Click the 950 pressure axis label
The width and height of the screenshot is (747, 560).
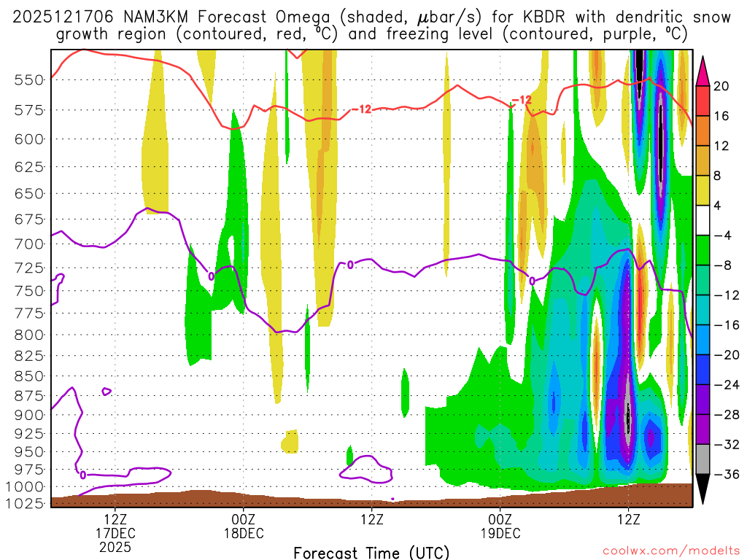(29, 451)
